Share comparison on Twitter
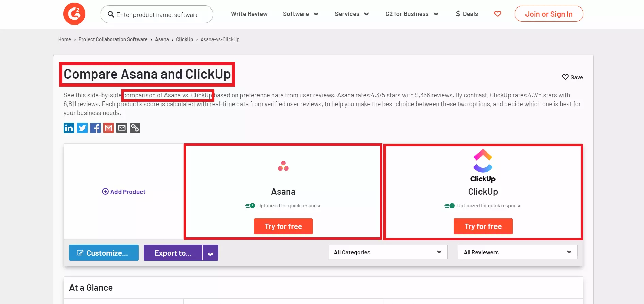Screen dimensions: 644x304 click(x=82, y=128)
